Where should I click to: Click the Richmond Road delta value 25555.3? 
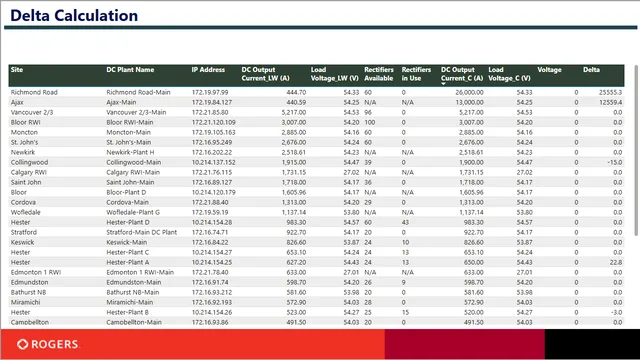611,92
